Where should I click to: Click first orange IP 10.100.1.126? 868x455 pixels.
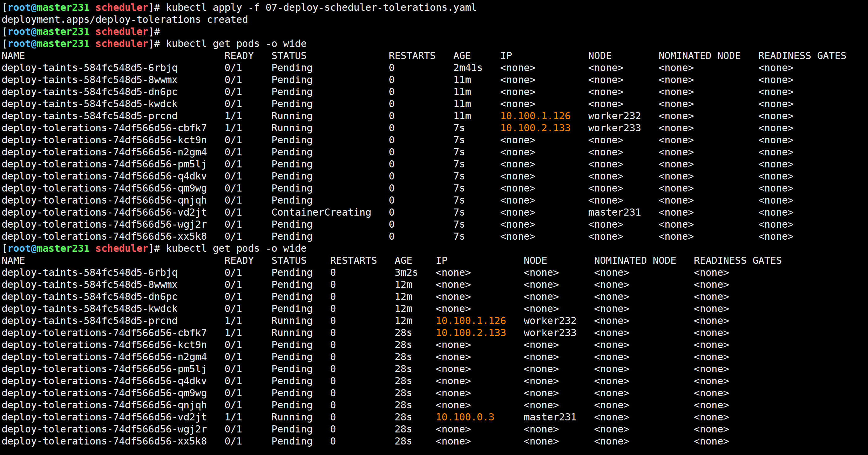click(535, 116)
